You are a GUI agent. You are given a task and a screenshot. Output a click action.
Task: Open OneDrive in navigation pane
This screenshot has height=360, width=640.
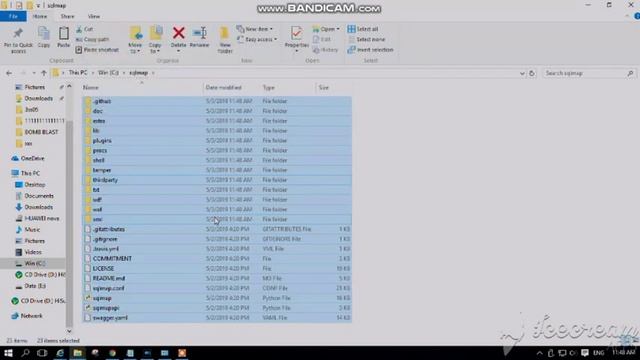point(28,158)
